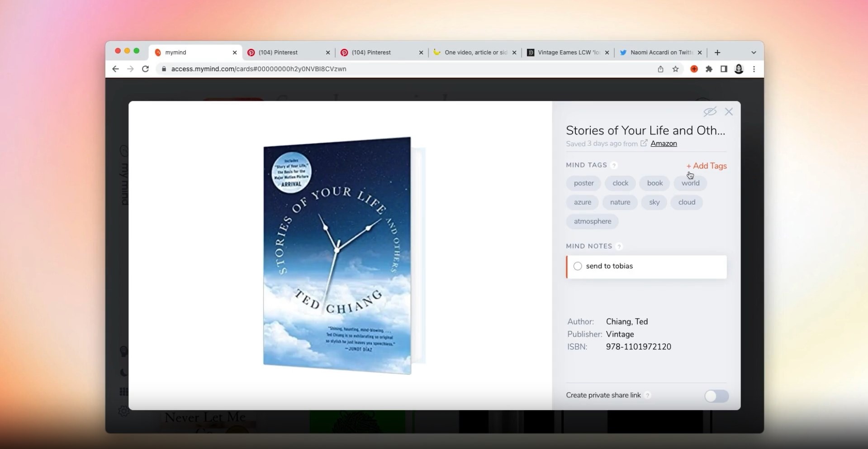Click the + Add Tags button
This screenshot has width=868, height=449.
point(707,166)
